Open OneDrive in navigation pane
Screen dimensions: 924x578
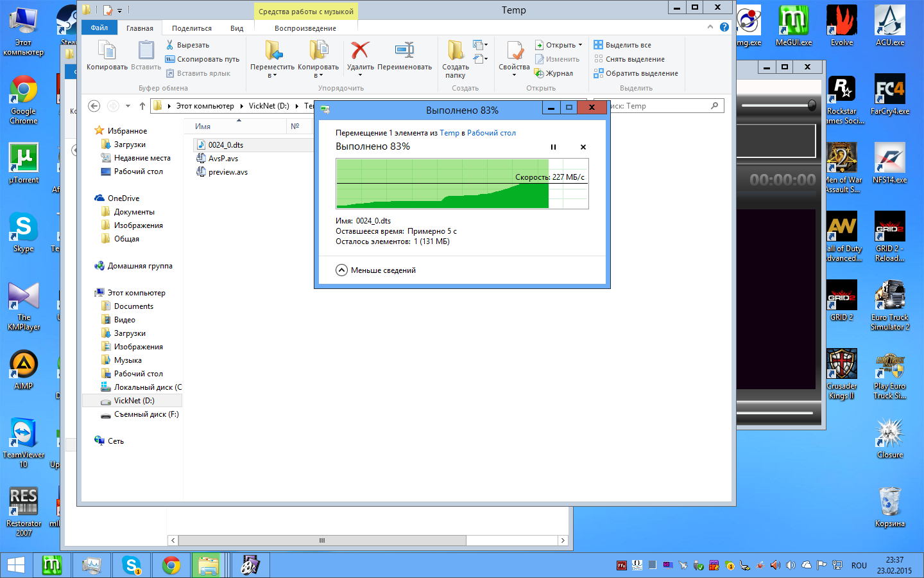pyautogui.click(x=123, y=198)
